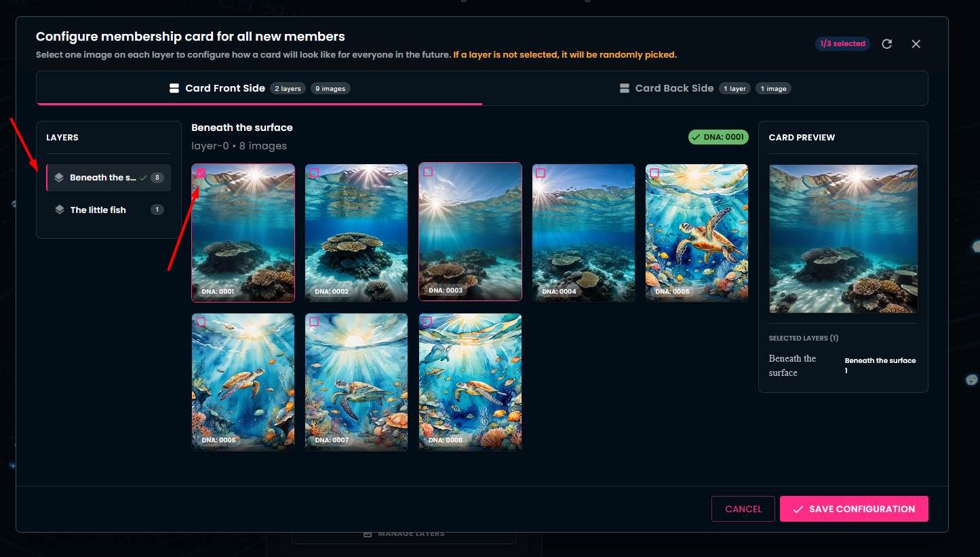
Task: Choose the DNA: 0003 image thumbnail
Action: (x=470, y=231)
